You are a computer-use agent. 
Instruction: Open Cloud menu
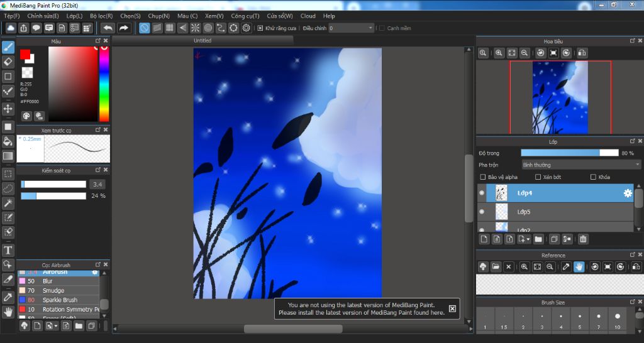308,16
